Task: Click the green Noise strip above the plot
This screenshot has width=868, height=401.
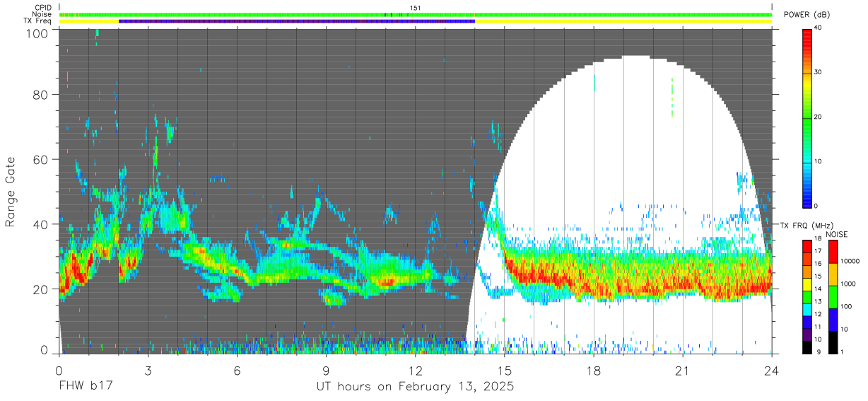Action: 415,15
